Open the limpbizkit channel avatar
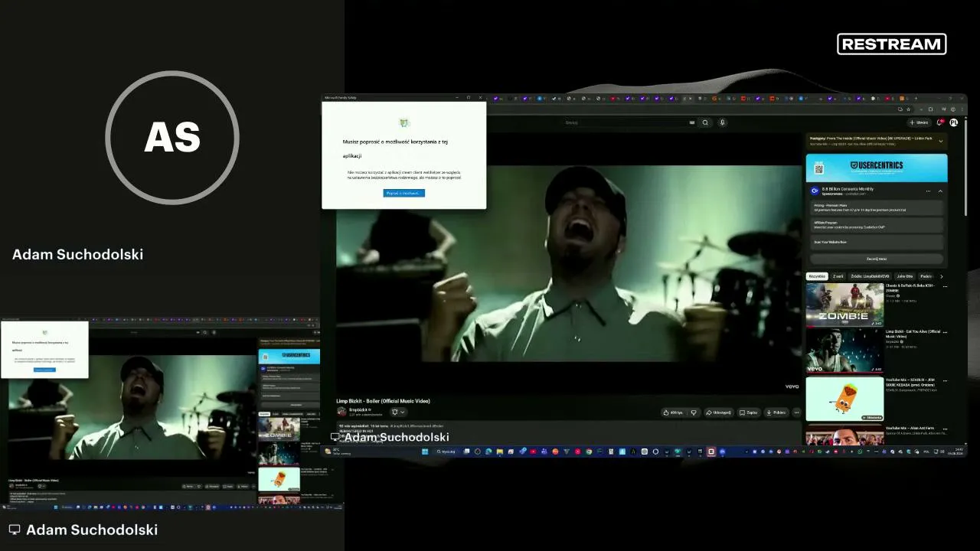The height and width of the screenshot is (551, 980). click(x=341, y=412)
